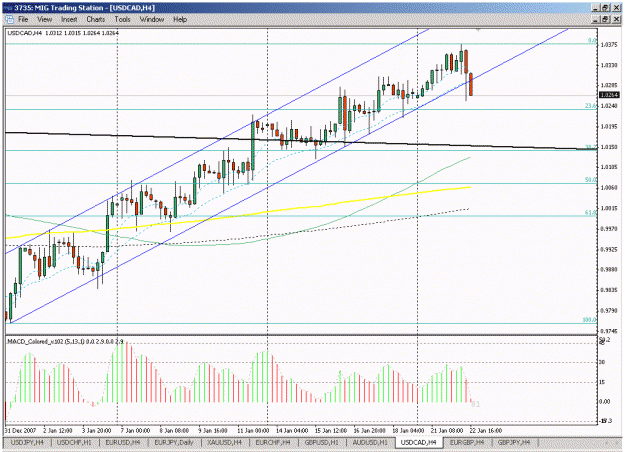Switch to the XAUUSD,H4 chart tab
625x452 pixels.
(x=223, y=442)
